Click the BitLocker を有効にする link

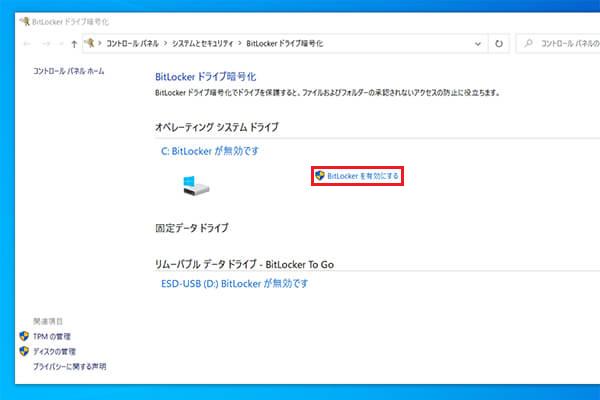[x=363, y=175]
